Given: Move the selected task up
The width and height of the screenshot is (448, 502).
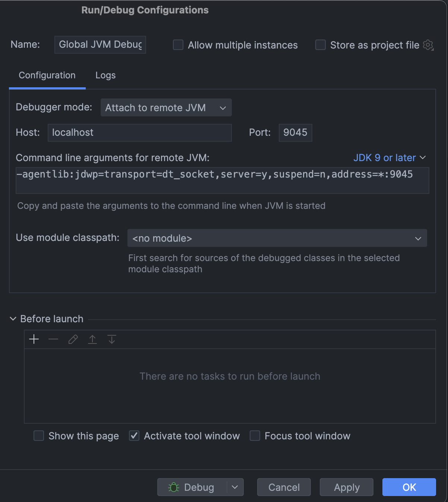Looking at the screenshot, I should point(92,339).
